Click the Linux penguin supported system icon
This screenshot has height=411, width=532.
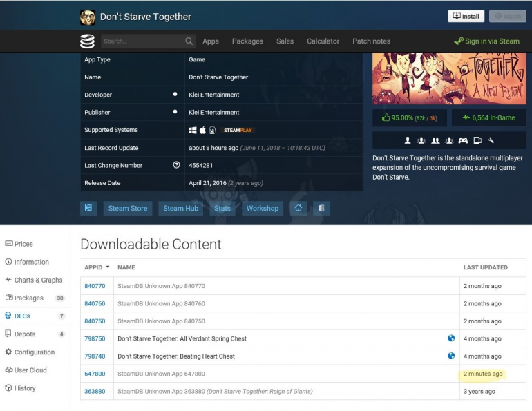pos(212,131)
